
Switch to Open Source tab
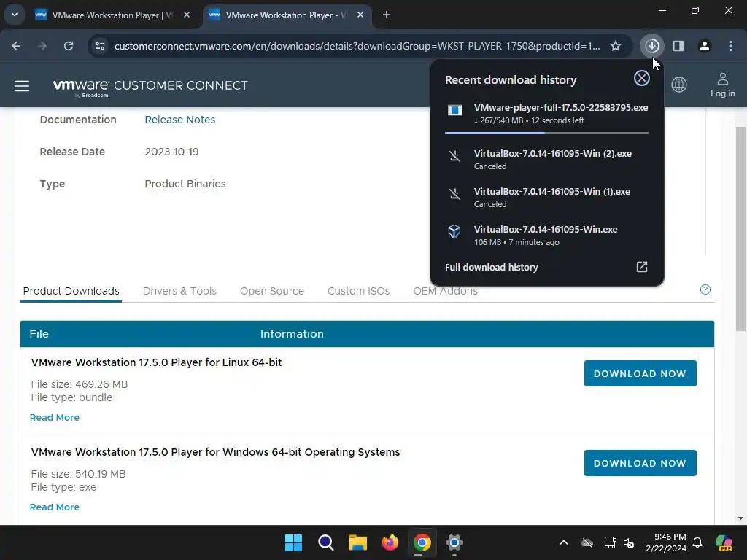tap(272, 291)
